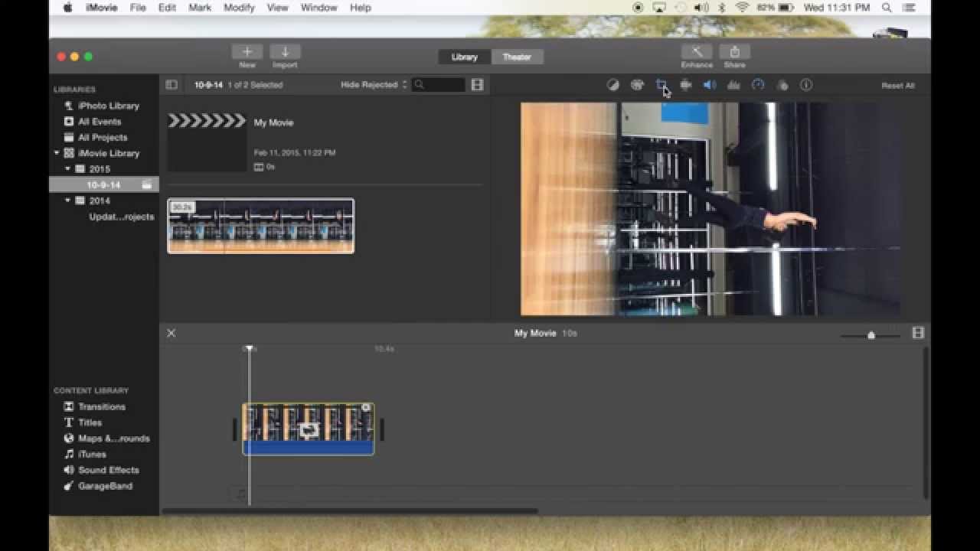Click the Maps & Backgrounds globe icon
The height and width of the screenshot is (551, 980).
69,439
